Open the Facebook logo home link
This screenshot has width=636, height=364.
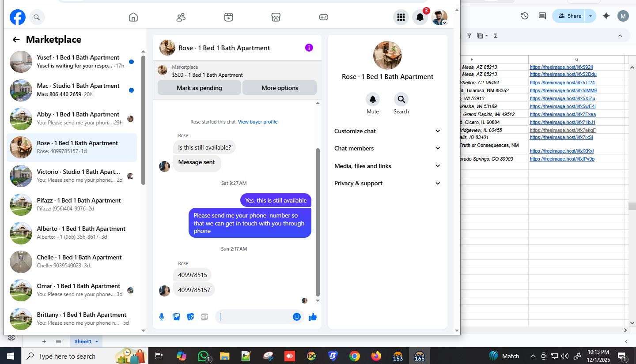tap(18, 17)
